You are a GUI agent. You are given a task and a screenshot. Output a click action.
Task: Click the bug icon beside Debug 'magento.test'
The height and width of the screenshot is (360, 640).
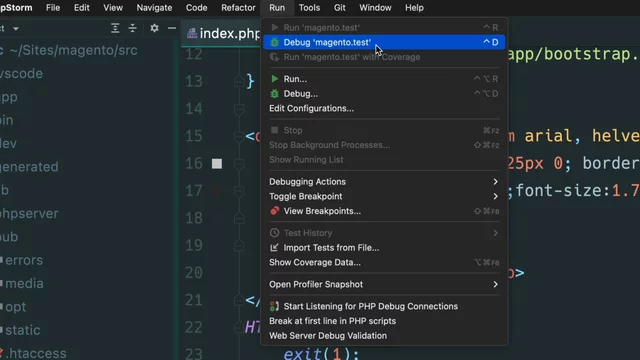(274, 42)
